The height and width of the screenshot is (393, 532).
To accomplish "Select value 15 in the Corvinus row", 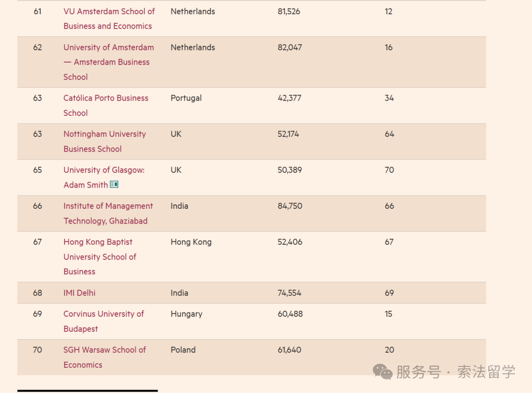I will tap(389, 314).
